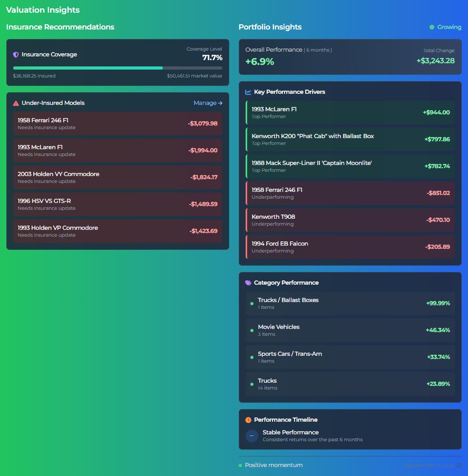
Task: Expand the Movie Vehicles category row
Action: [350, 330]
